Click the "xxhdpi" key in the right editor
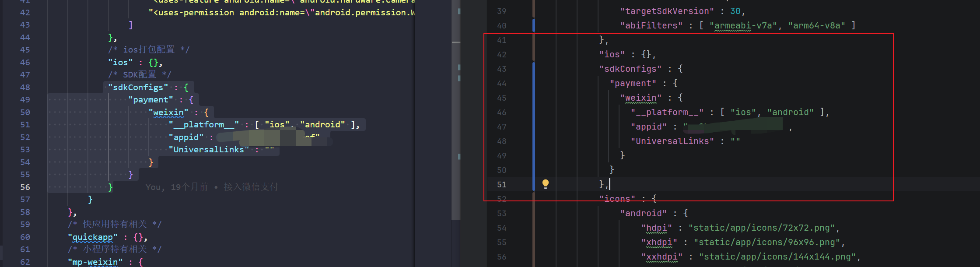Image resolution: width=980 pixels, height=267 pixels. [662, 256]
